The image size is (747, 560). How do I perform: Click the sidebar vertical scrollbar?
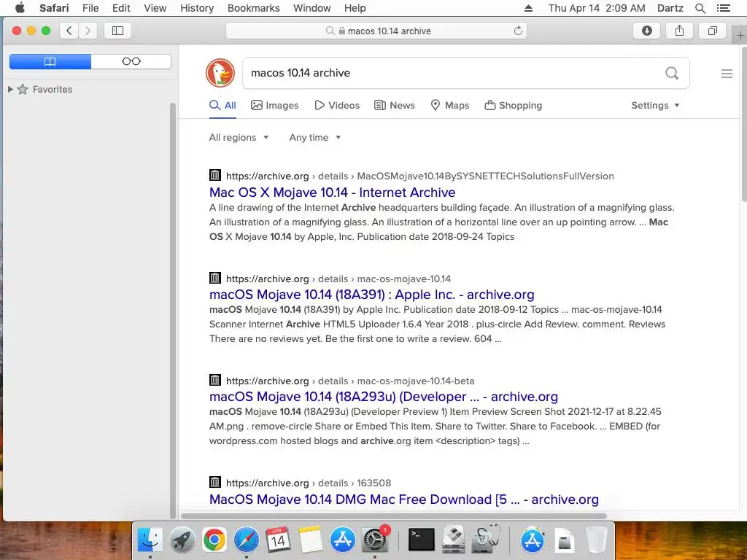[x=172, y=309]
